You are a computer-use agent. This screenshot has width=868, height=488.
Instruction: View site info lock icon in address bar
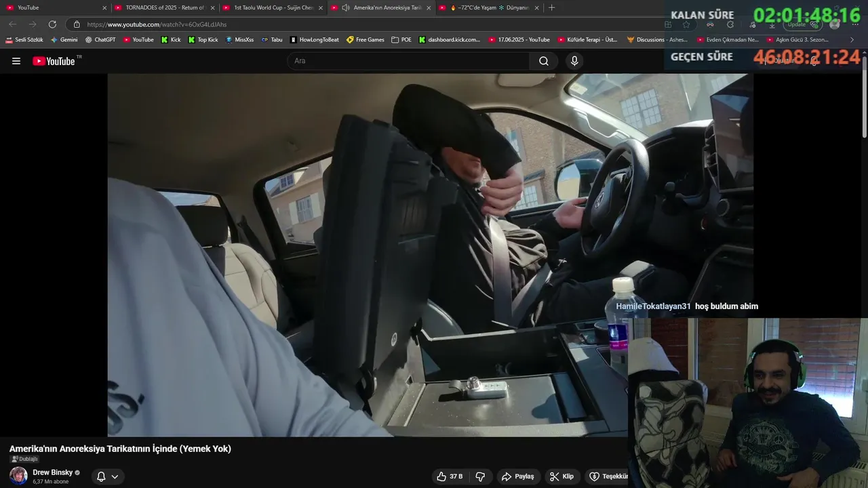[77, 24]
